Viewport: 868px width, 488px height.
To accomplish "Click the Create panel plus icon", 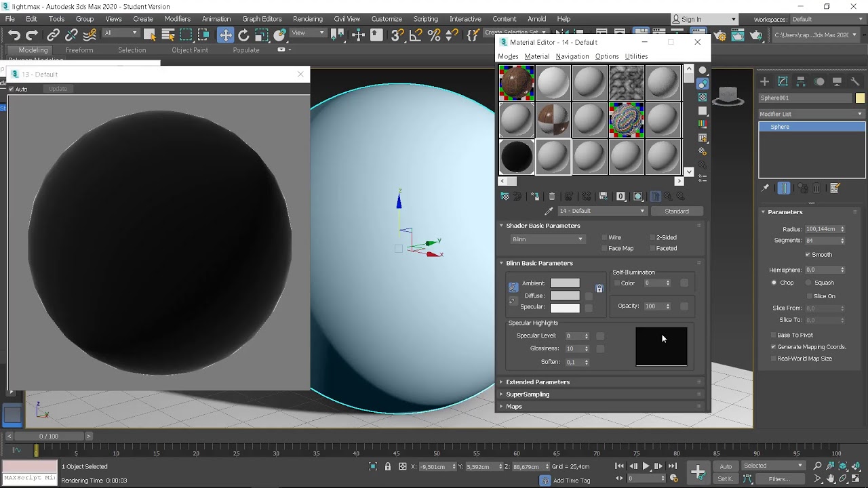I will coord(764,81).
